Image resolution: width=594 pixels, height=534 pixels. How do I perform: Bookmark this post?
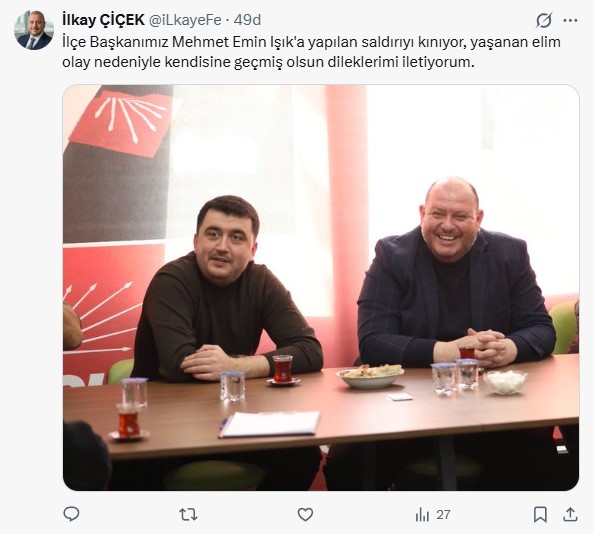point(540,515)
